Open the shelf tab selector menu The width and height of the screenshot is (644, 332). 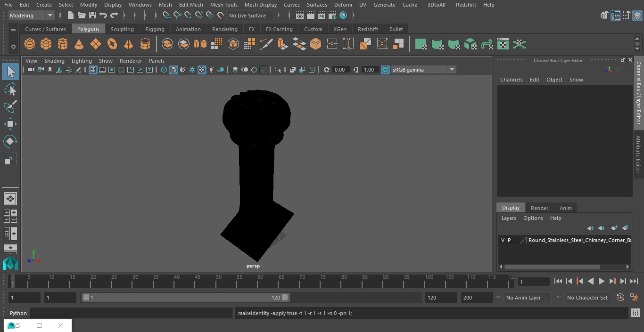(13, 30)
